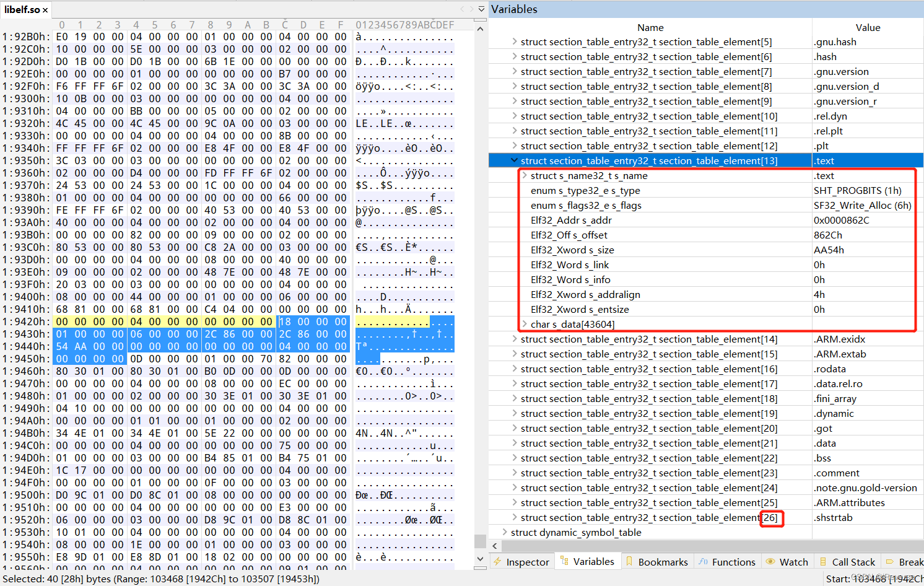This screenshot has height=586, width=924.
Task: Select section_table_element[11] .rel.plt row
Action: click(x=706, y=131)
